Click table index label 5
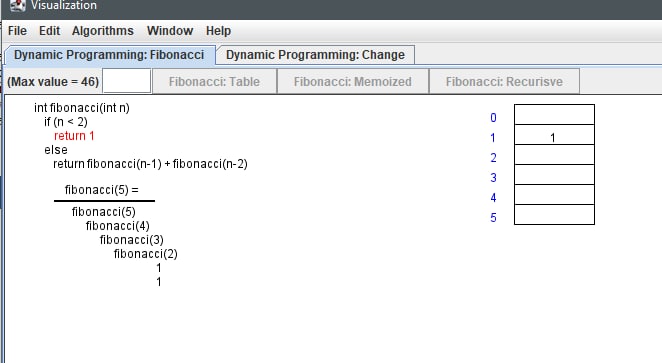Viewport: 662px width, 363px height. point(493,218)
